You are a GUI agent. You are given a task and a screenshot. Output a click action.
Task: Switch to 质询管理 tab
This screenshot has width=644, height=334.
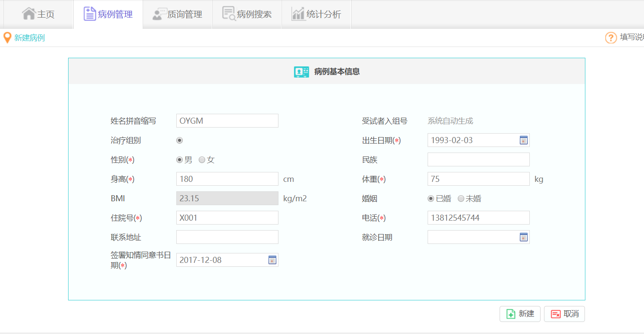[x=177, y=14]
